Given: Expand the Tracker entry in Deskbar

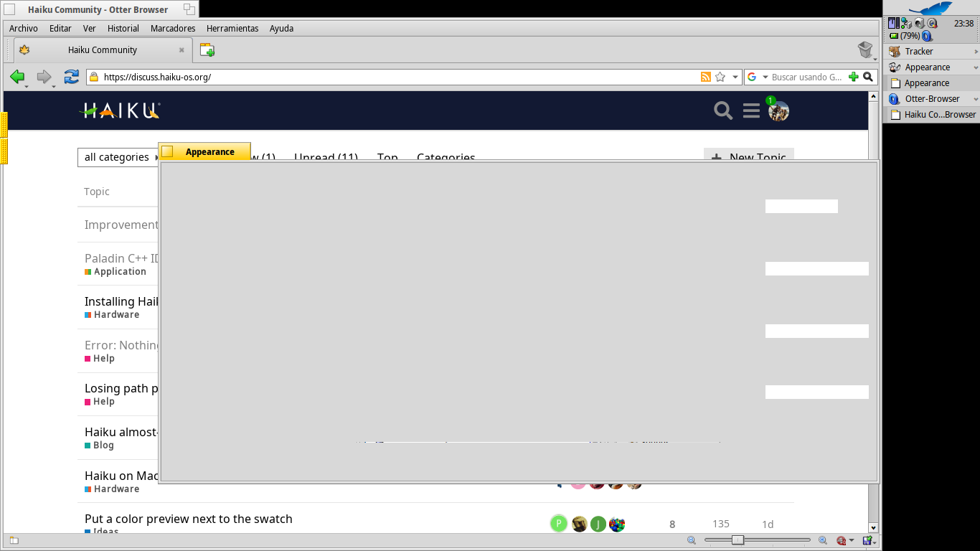Looking at the screenshot, I should click(976, 52).
